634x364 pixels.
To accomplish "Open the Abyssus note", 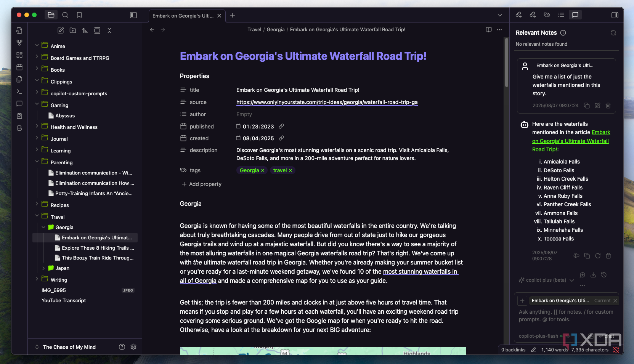I will (x=65, y=115).
